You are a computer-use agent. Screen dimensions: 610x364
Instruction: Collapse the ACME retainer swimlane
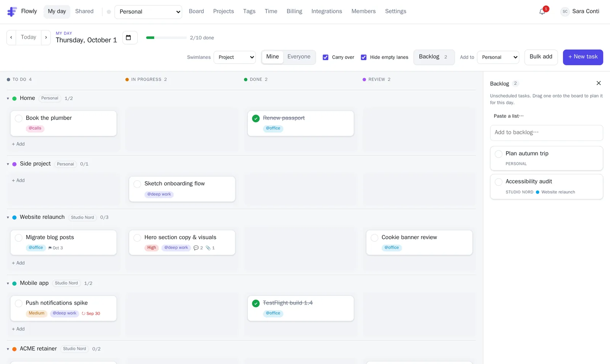click(8, 349)
